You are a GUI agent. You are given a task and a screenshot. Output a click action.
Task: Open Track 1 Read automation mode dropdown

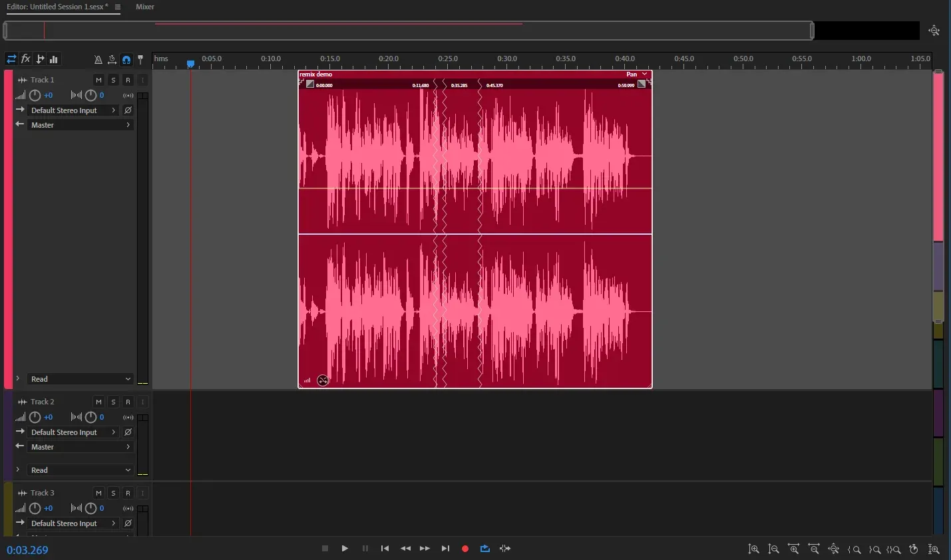pos(81,379)
